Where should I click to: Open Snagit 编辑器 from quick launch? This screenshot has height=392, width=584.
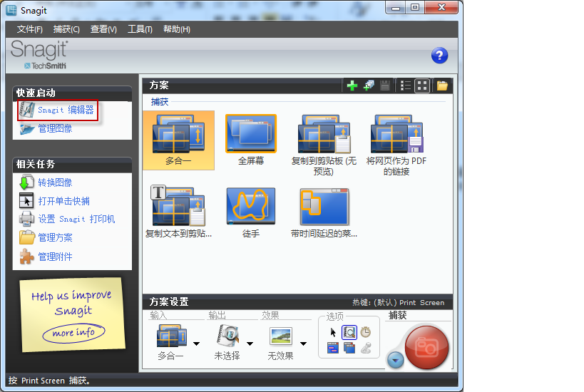pos(66,110)
